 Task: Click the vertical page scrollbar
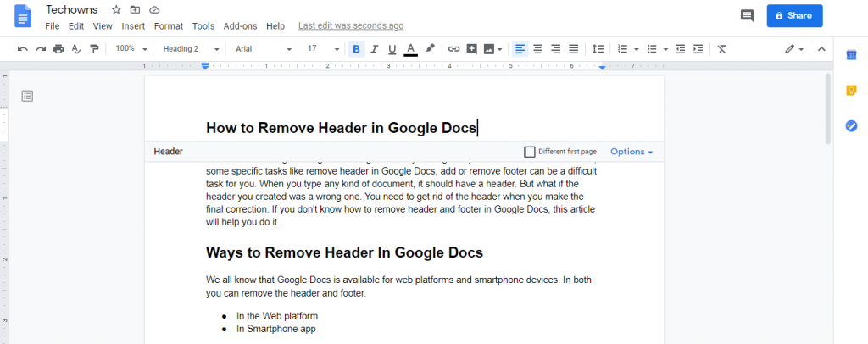pos(827,109)
